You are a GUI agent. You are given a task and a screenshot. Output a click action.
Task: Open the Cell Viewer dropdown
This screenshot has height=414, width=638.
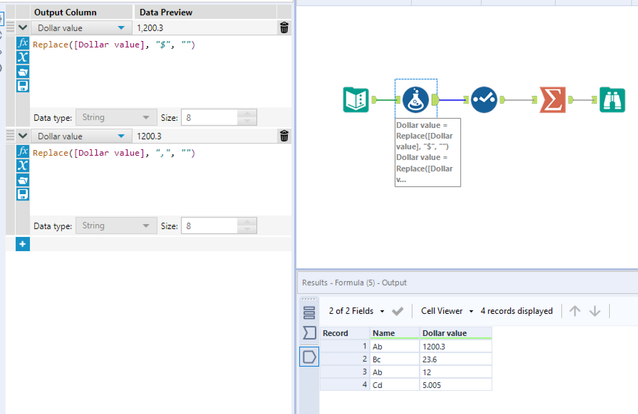click(x=447, y=311)
